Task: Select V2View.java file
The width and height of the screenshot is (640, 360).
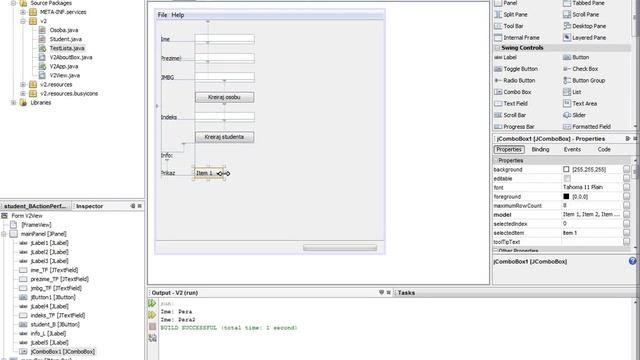Action: (64, 76)
